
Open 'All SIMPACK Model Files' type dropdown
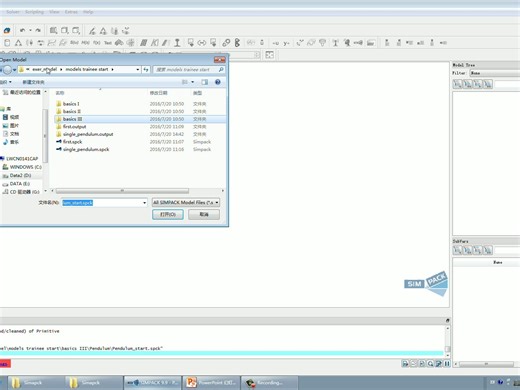(x=186, y=202)
